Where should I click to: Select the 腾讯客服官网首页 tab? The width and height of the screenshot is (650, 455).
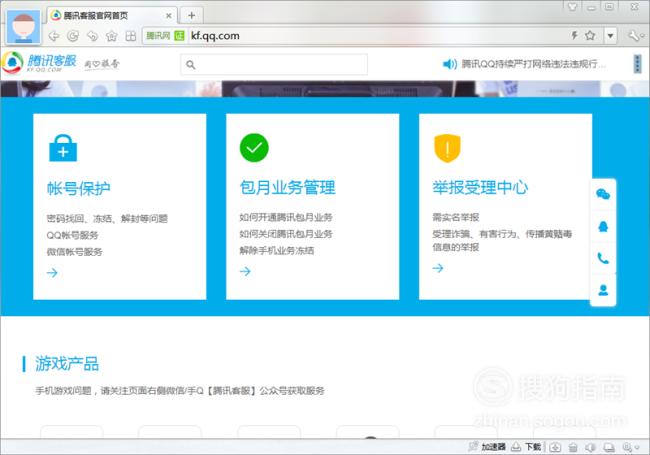pos(112,16)
